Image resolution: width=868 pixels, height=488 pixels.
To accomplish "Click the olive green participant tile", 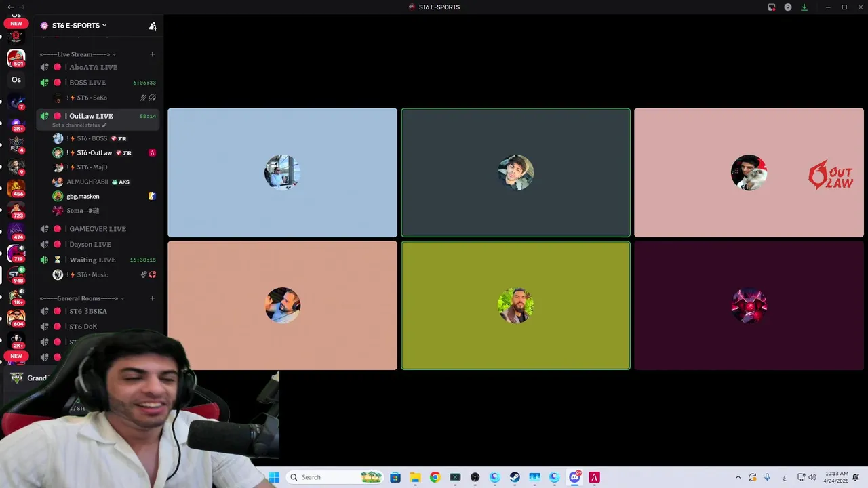I will (x=515, y=306).
